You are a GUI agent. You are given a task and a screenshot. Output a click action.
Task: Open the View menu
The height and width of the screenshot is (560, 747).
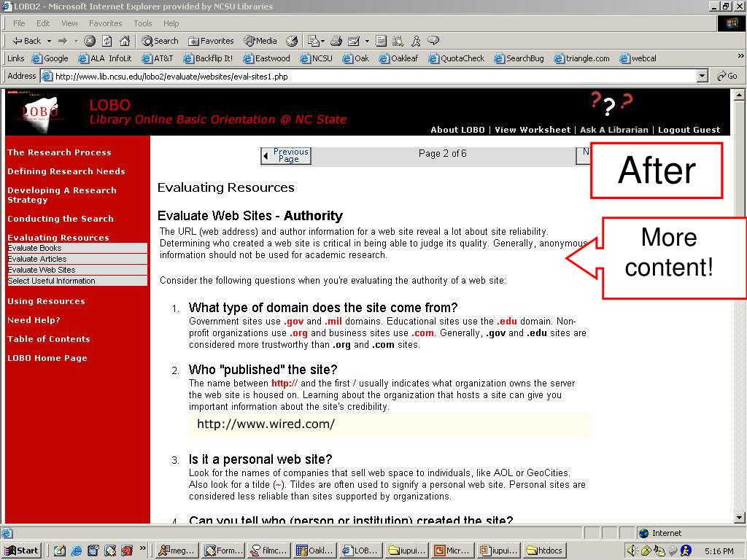coord(69,23)
